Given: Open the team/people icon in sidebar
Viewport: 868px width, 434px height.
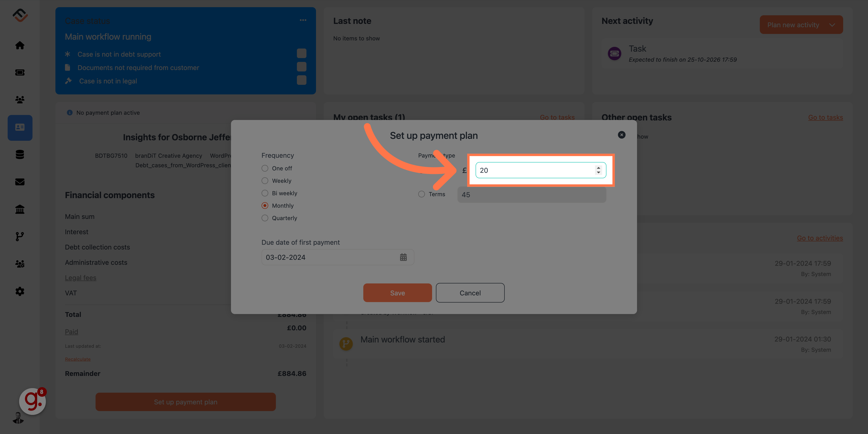Looking at the screenshot, I should [x=20, y=100].
